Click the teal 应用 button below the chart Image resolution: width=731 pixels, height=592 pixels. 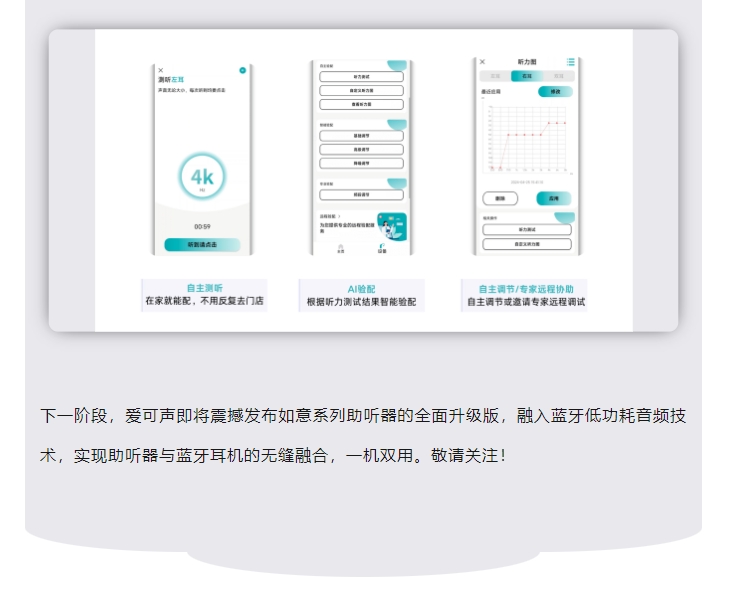[553, 199]
